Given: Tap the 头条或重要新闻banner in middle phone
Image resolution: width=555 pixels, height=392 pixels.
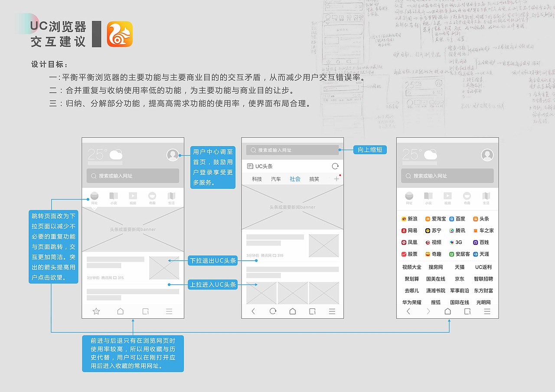Looking at the screenshot, I should tap(292, 207).
